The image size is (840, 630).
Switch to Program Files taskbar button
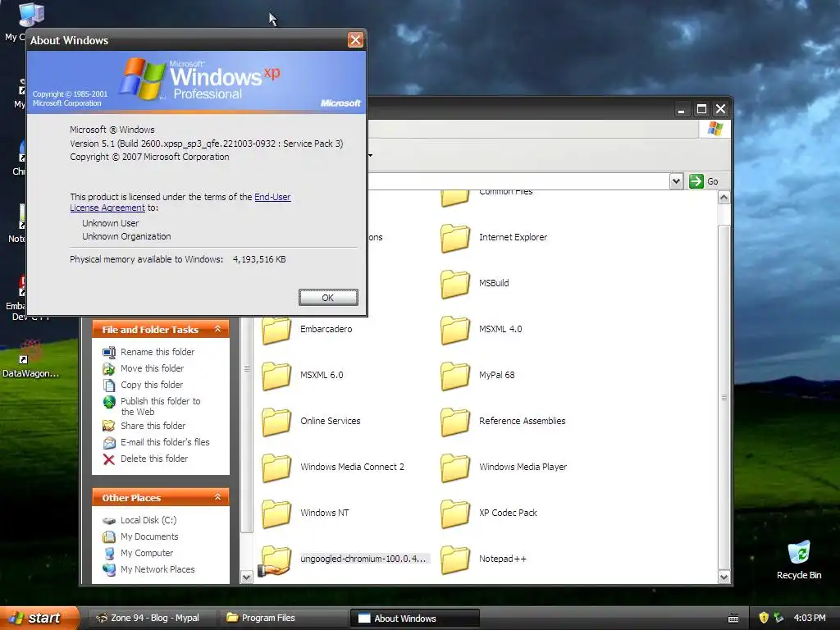pyautogui.click(x=284, y=618)
